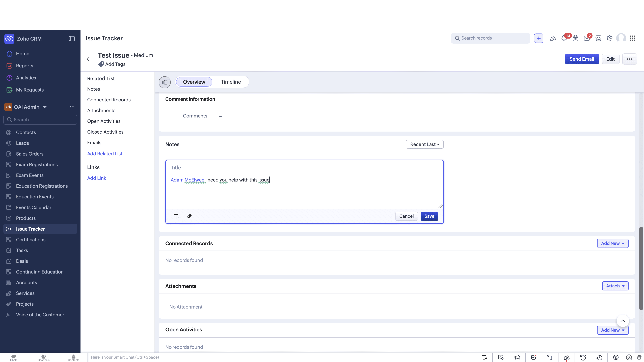Open Connected Records Add New dropdown
644x362 pixels.
click(x=613, y=243)
